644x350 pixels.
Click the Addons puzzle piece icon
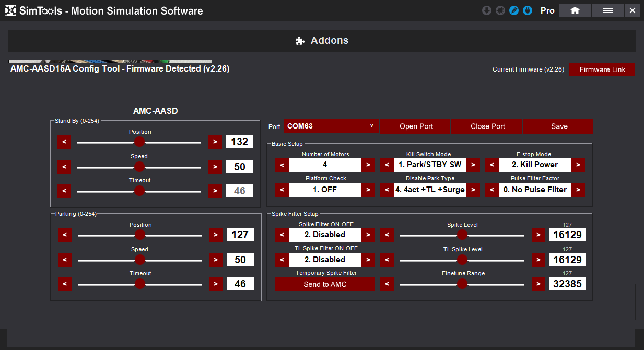click(x=300, y=41)
